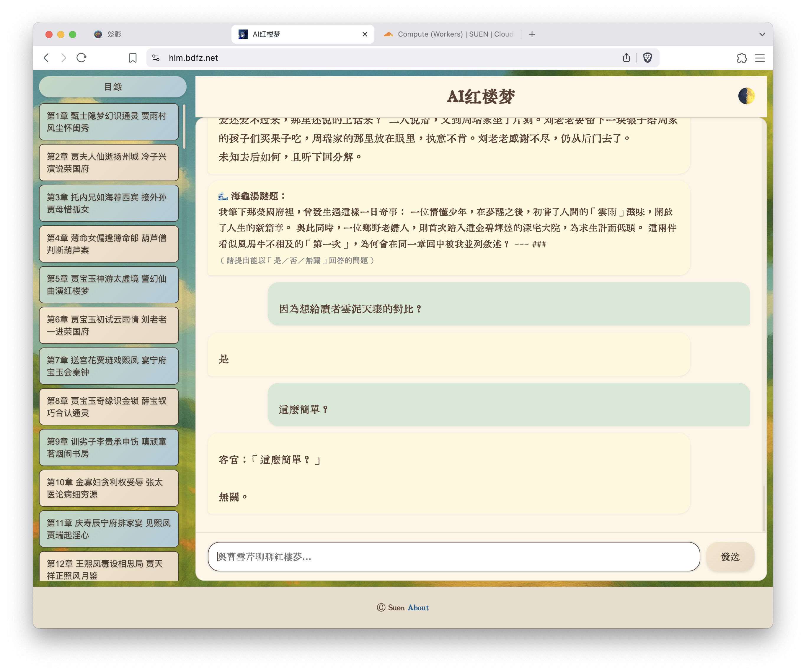Select chapter 6 贾宝玉初试云雨情 in sidebar

pos(109,325)
